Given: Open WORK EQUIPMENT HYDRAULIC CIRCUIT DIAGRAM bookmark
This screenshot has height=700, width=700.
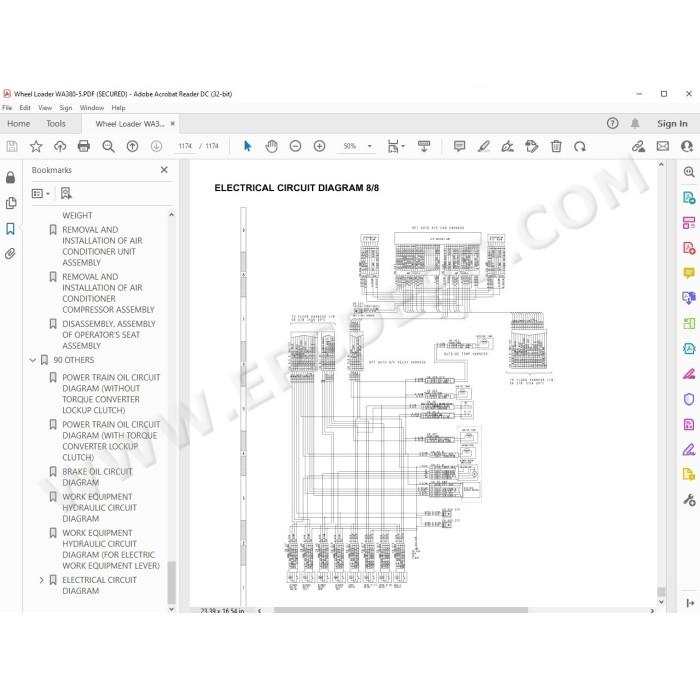Looking at the screenshot, I should coord(99,508).
